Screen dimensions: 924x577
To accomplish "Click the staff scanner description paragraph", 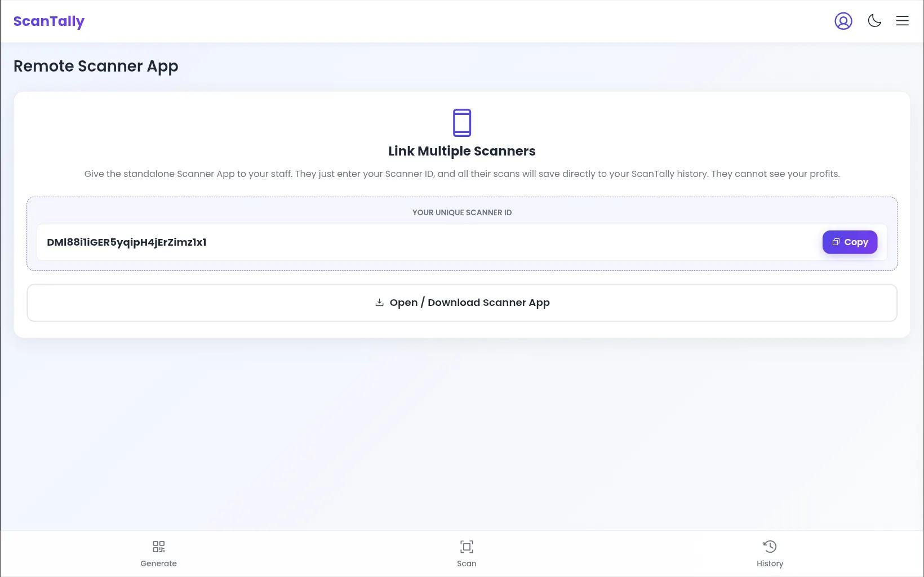I will tap(462, 174).
